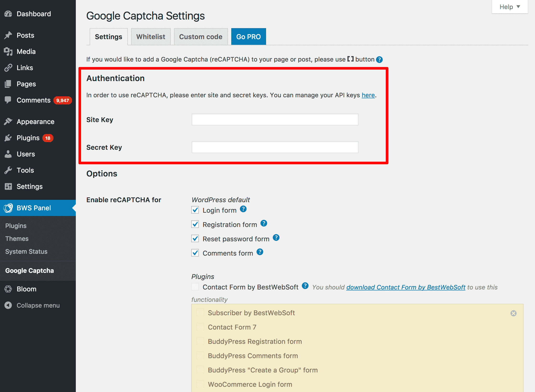Dismiss the yellow plugins notice box
535x392 pixels.
pos(513,313)
